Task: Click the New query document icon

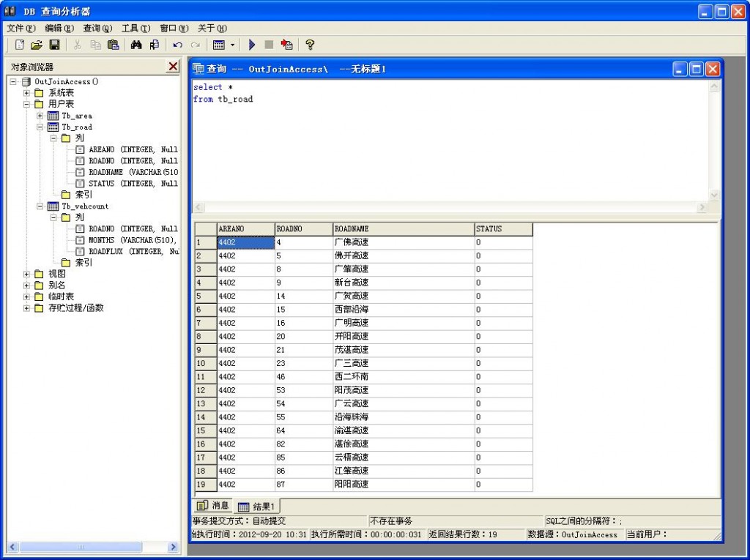Action: [x=18, y=45]
